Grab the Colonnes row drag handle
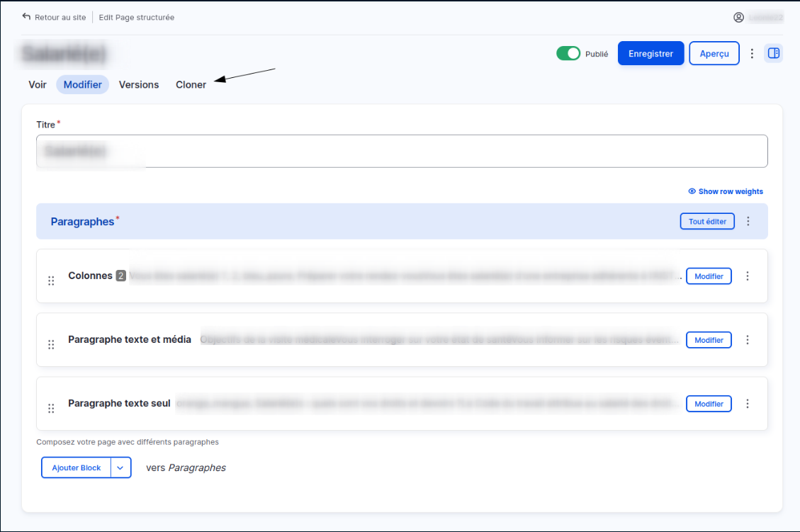800x532 pixels. coord(51,281)
